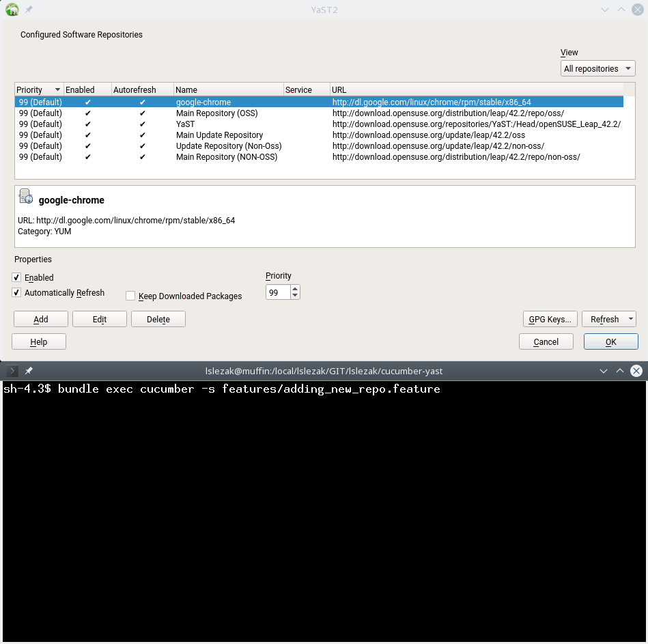Sort repositories by the Name column header
This screenshot has width=648, height=644.
coord(227,90)
